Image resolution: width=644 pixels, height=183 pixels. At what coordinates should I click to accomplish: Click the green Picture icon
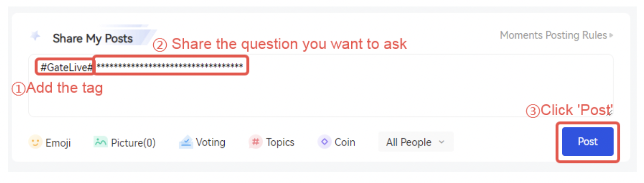coord(100,142)
